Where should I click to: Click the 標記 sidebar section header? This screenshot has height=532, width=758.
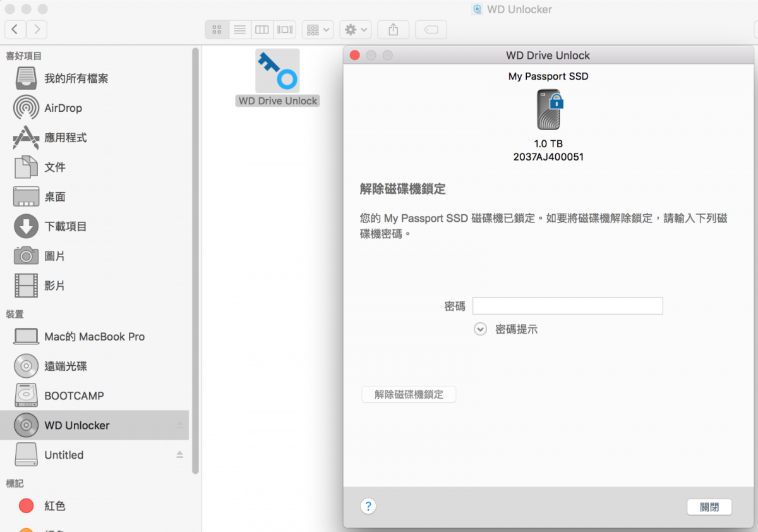point(15,483)
